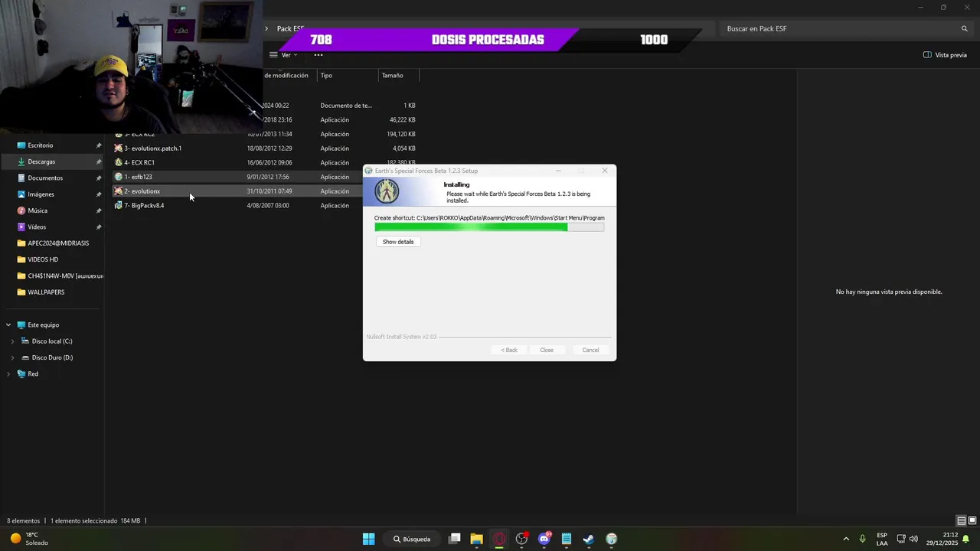
Task: Click the 3- evolutionx.patch.1 file icon
Action: tap(118, 148)
